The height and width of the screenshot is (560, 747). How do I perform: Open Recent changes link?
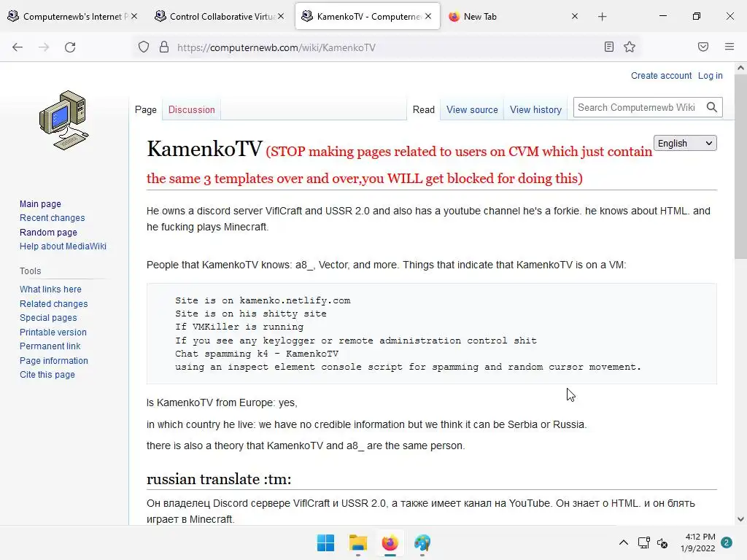tap(53, 217)
